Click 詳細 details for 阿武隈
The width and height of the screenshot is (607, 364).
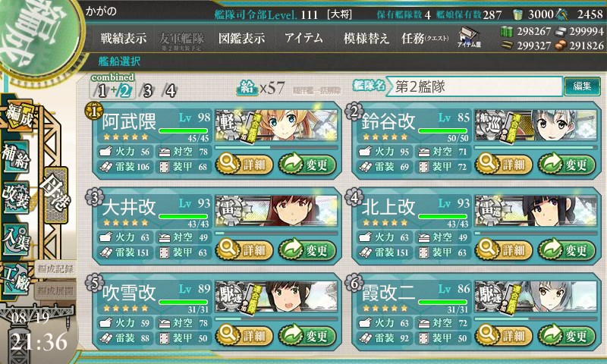point(244,165)
